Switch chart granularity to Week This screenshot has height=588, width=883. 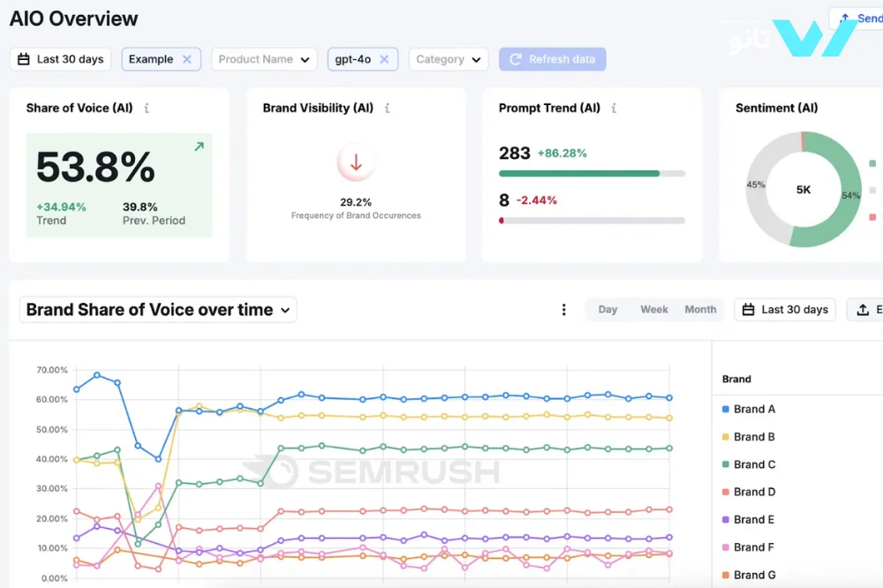(x=654, y=310)
